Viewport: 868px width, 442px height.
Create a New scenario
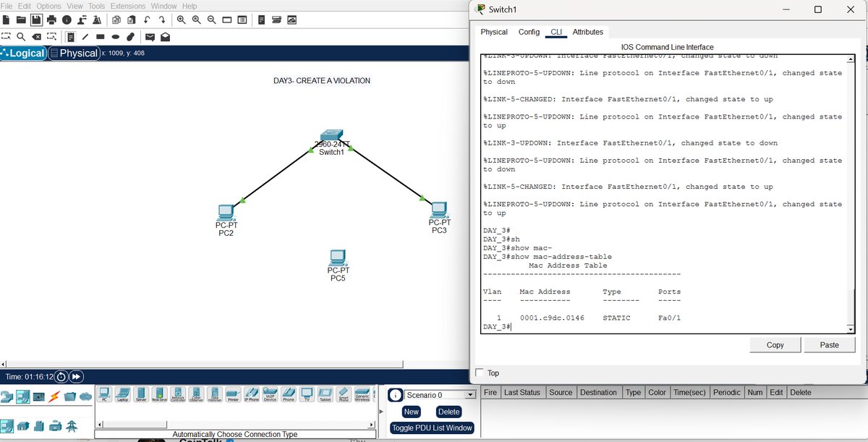(x=412, y=412)
